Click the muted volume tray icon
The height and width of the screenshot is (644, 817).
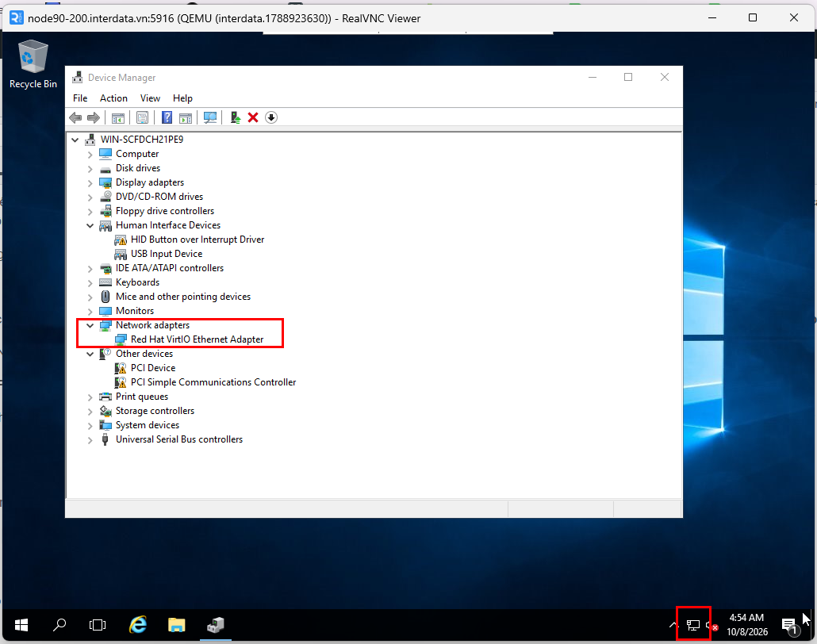[x=712, y=625]
